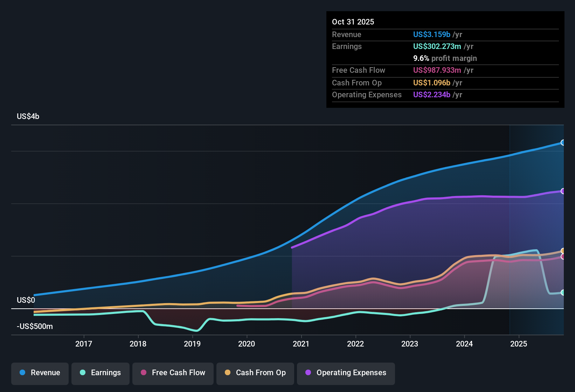The image size is (575, 392).
Task: Toggle off the Earnings series
Action: pyautogui.click(x=101, y=373)
